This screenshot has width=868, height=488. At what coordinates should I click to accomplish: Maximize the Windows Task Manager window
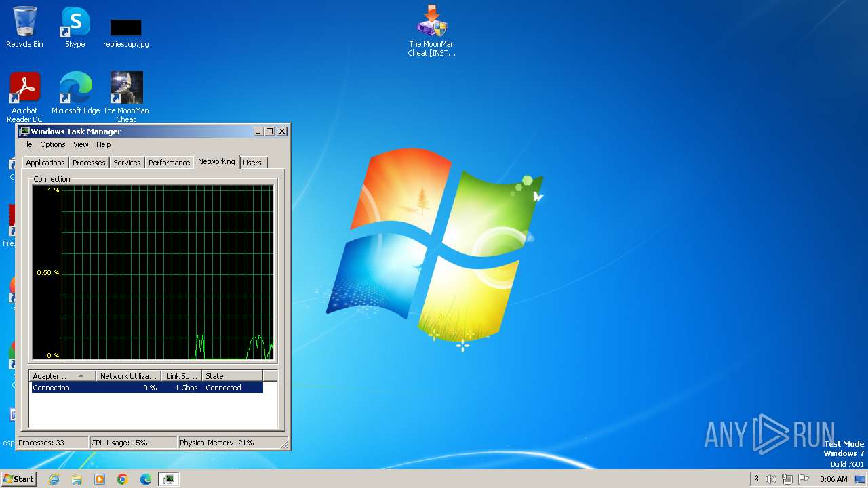click(270, 131)
